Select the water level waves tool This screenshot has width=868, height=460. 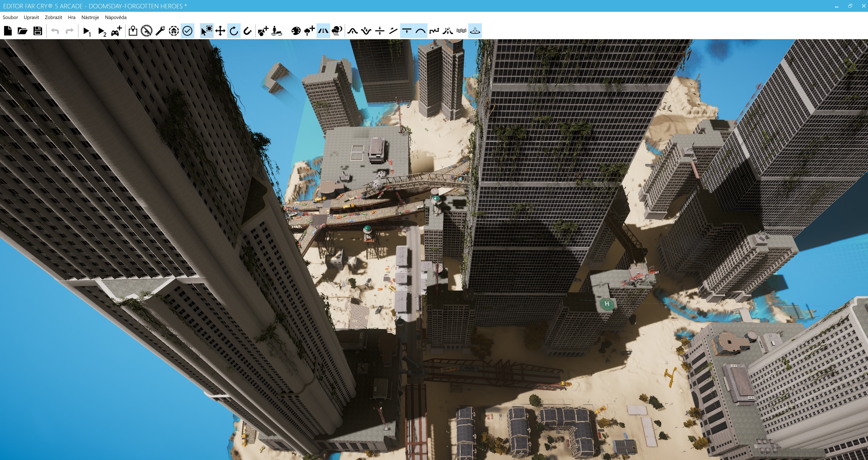tap(461, 31)
